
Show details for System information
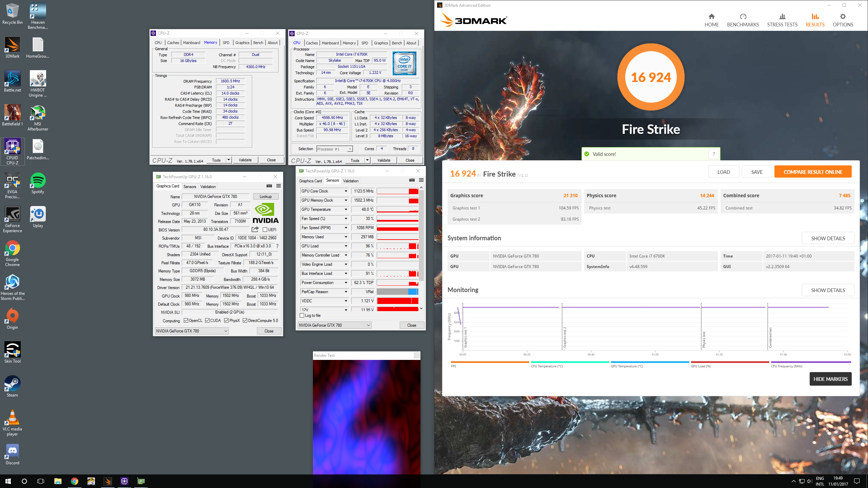click(x=828, y=238)
